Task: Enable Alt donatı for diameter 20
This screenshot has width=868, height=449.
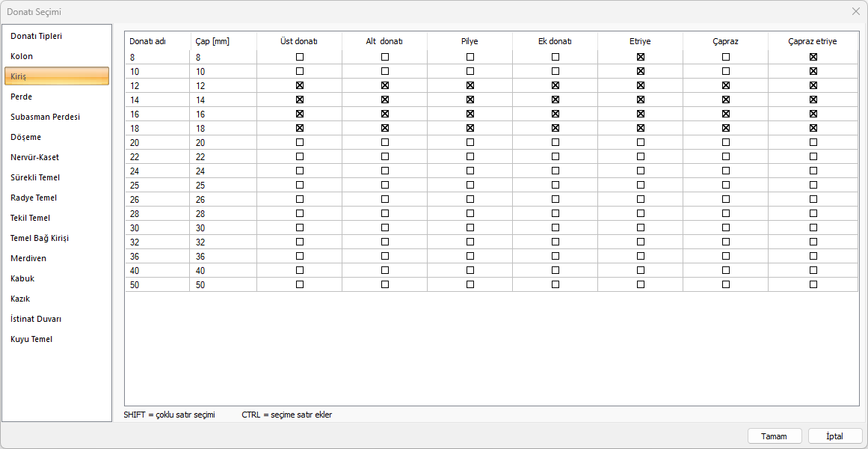Action: click(385, 142)
